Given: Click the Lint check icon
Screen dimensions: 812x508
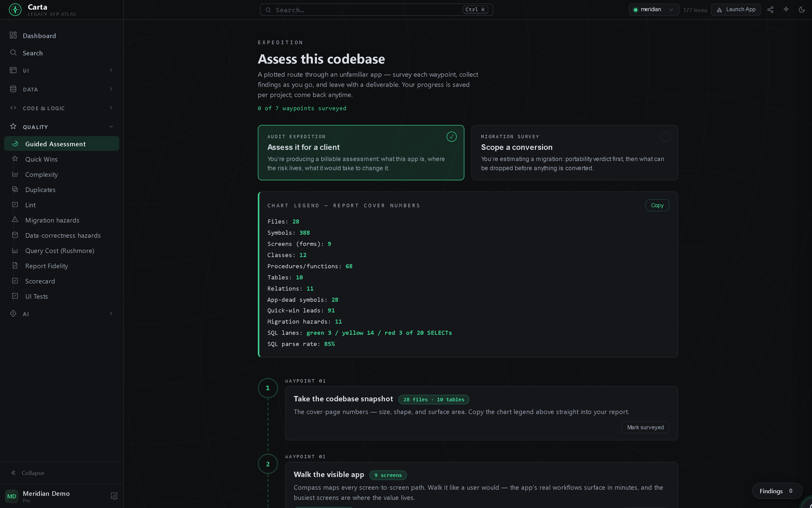Looking at the screenshot, I should [15, 205].
